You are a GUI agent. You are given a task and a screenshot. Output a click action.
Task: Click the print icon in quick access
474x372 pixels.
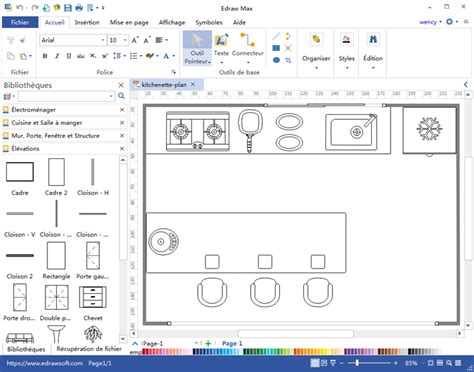(79, 7)
